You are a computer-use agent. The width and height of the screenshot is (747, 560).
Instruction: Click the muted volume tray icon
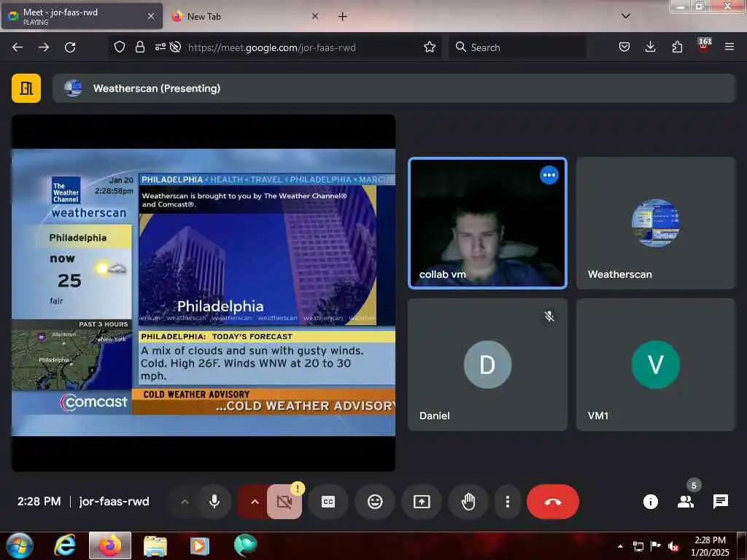[673, 546]
